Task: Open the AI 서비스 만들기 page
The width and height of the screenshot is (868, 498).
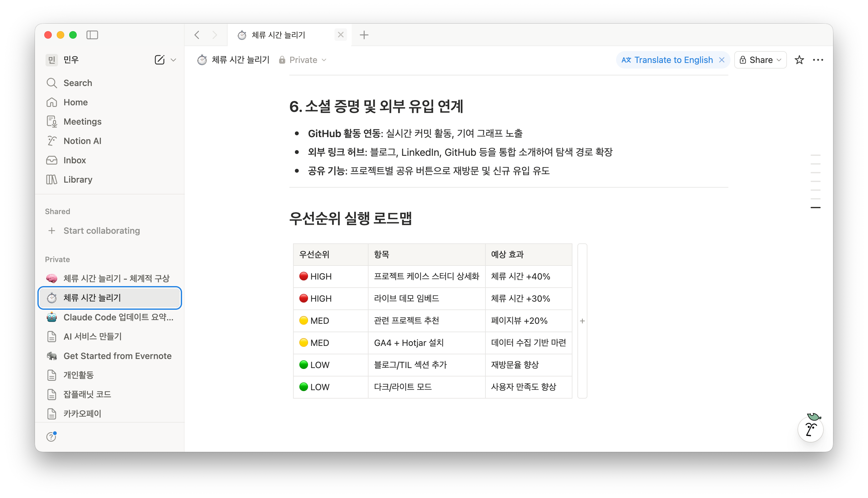Action: (109, 337)
